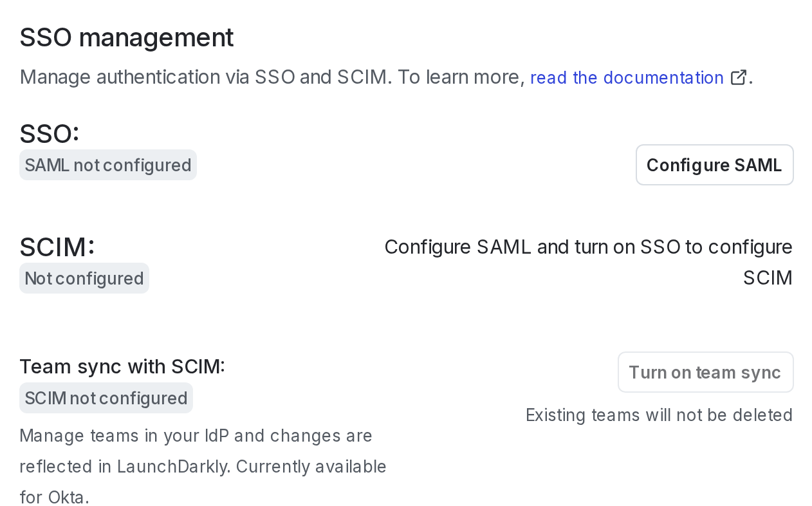Image resolution: width=812 pixels, height=506 pixels.
Task: Turn on SSO via Configure SAML
Action: [x=714, y=165]
